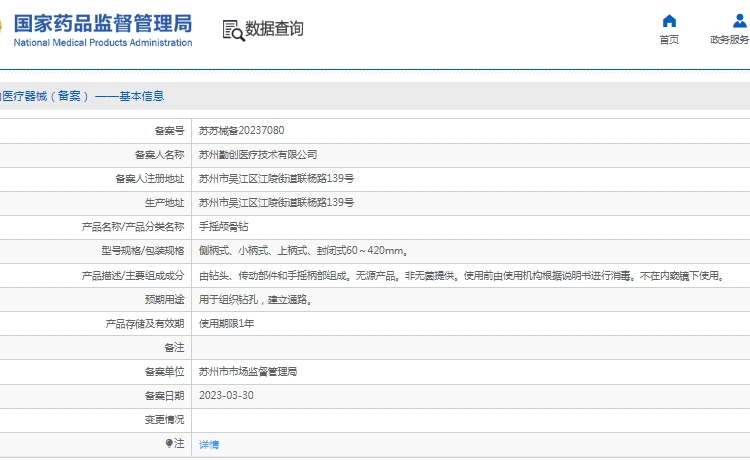Screen dimensions: 750x460
Task: Open the 详情 details link
Action: [x=209, y=445]
